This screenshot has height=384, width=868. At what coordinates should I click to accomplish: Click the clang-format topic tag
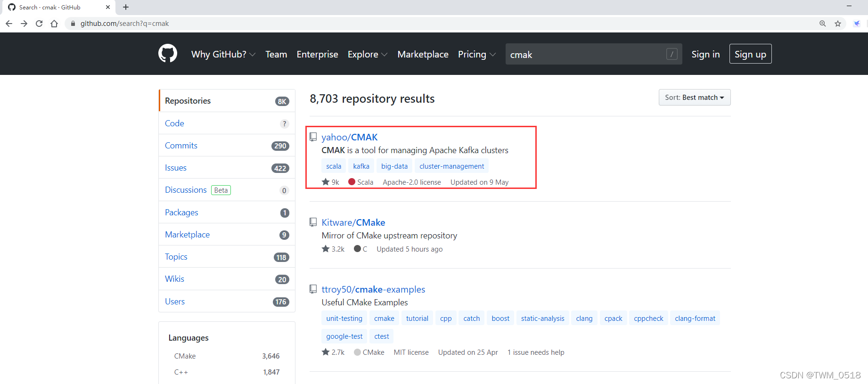pyautogui.click(x=695, y=319)
